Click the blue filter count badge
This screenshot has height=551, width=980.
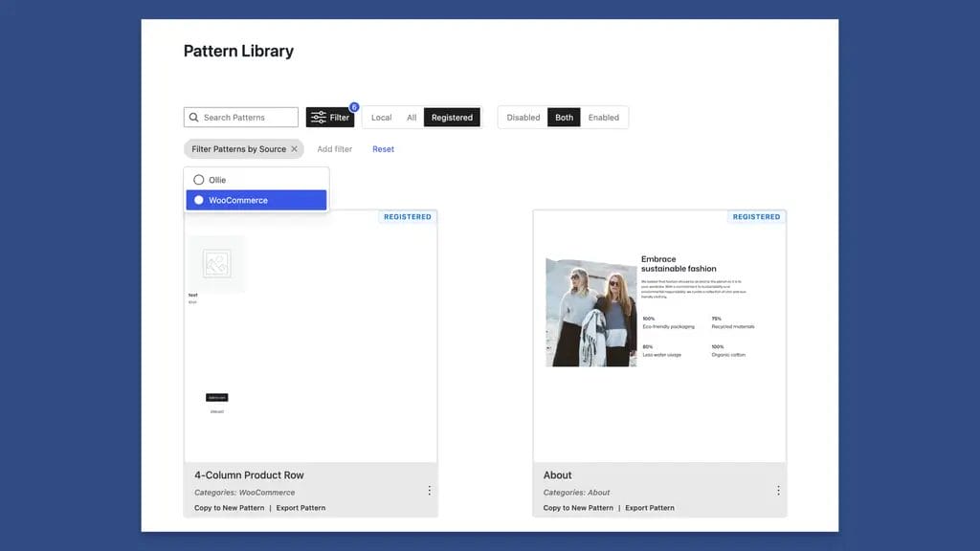(x=354, y=107)
